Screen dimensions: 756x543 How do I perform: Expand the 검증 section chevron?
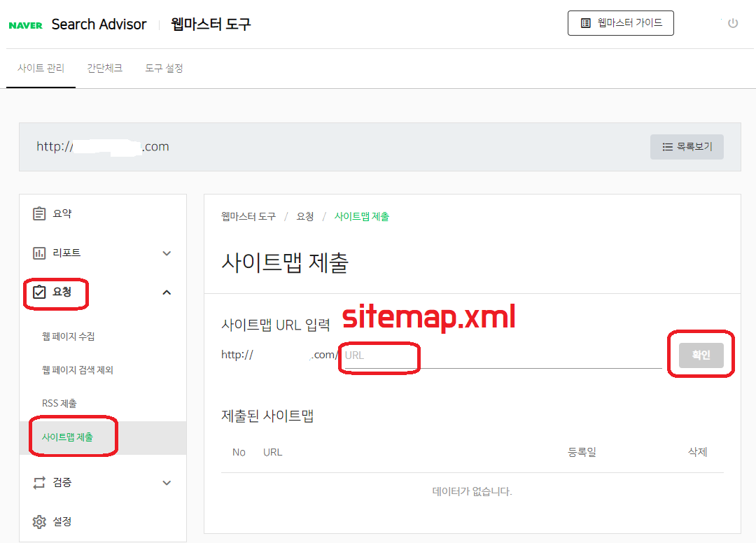tap(167, 483)
